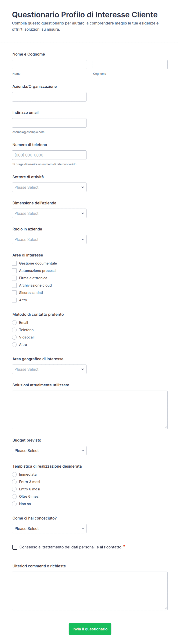This screenshot has width=178, height=644.
Task: Choose Email as preferred contact method
Action: tap(15, 323)
